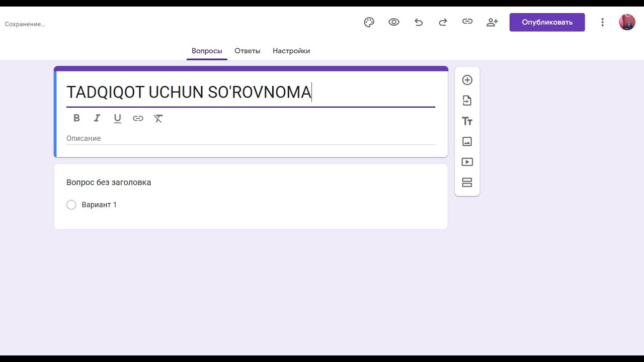The height and width of the screenshot is (362, 644).
Task: Open the theme customization palette icon
Action: pyautogui.click(x=369, y=22)
